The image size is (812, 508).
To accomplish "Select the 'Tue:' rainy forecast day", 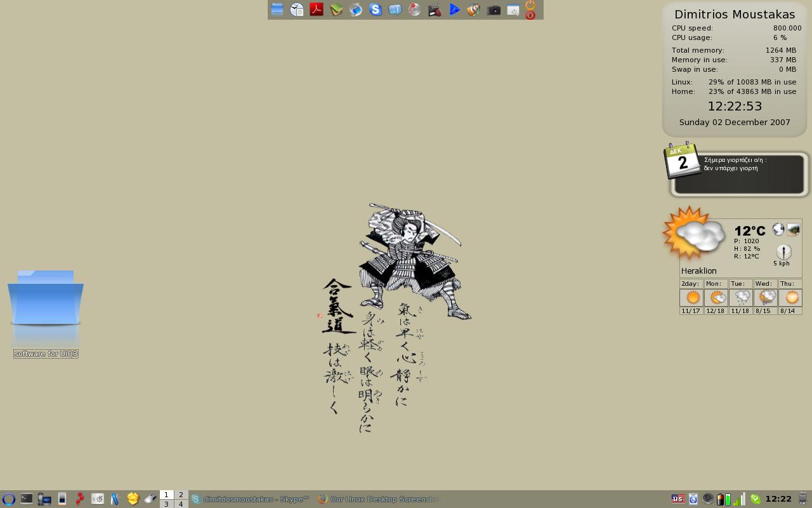I will pyautogui.click(x=740, y=297).
